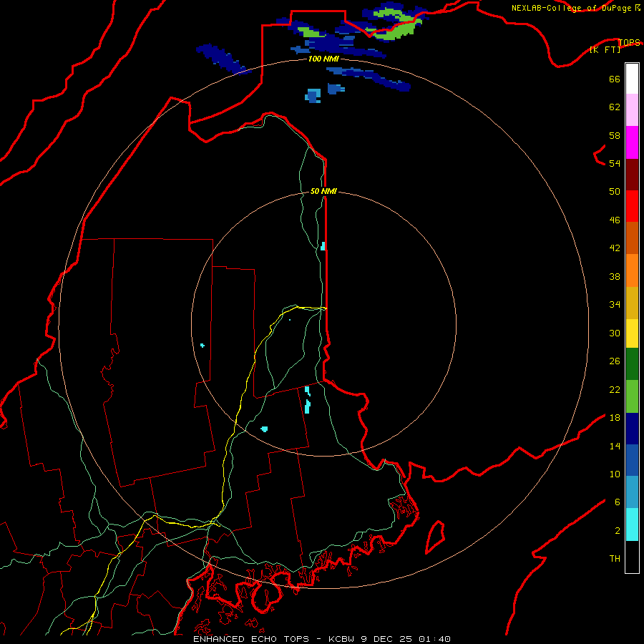Select the yellow legend swatch

[632, 333]
